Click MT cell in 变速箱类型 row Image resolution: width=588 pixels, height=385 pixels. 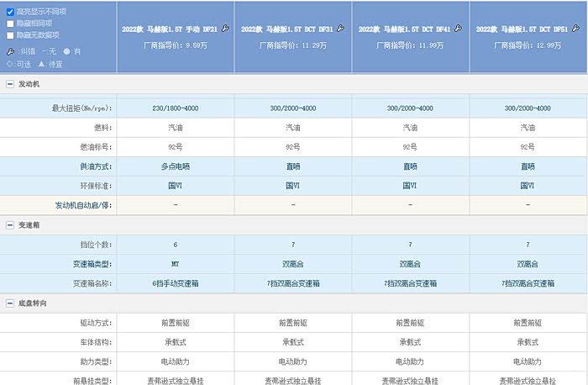click(x=175, y=264)
